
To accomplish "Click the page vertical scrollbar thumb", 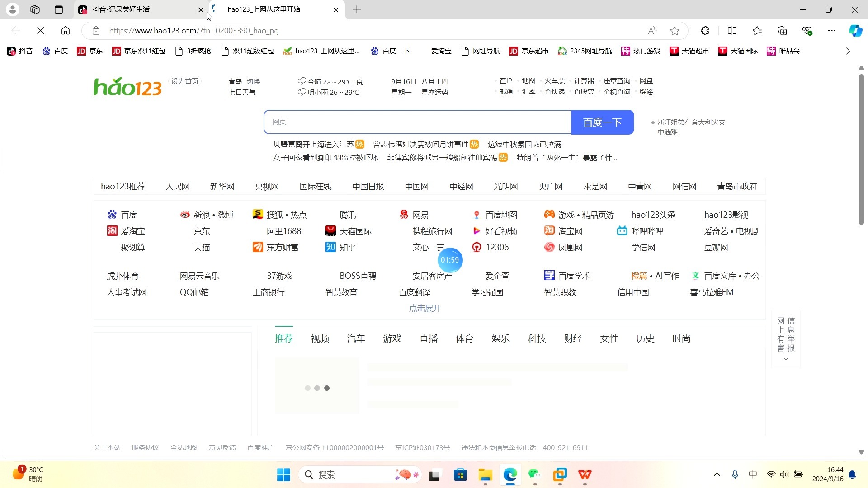I will [x=861, y=149].
